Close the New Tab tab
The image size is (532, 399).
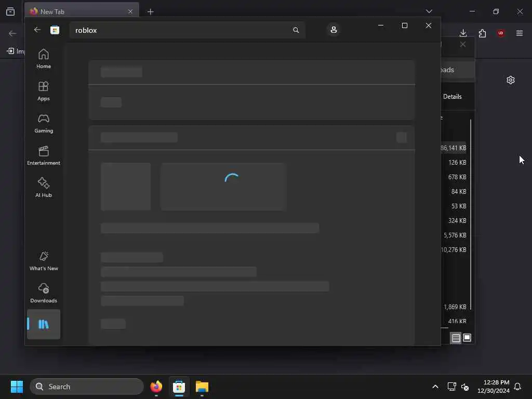coord(130,11)
